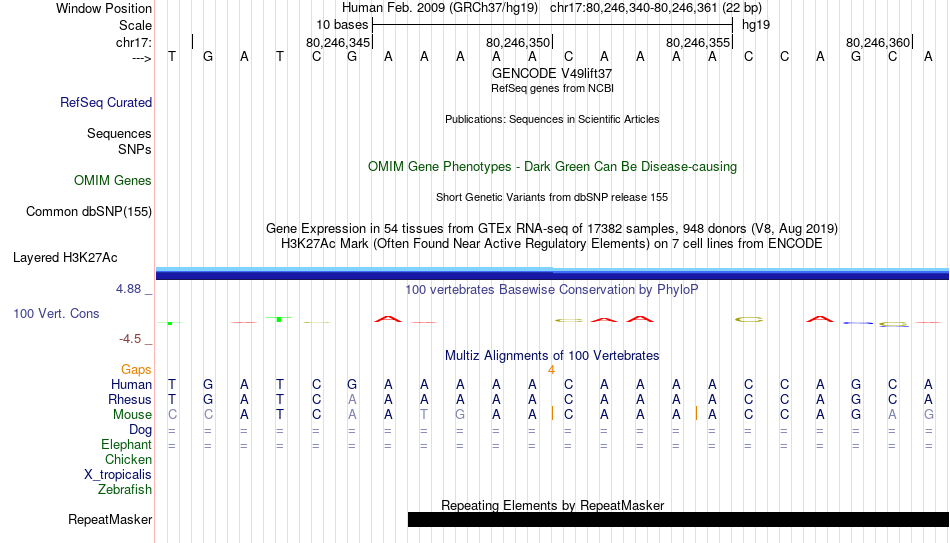Click the RefSeq Curated track label
Image resolution: width=950 pixels, height=543 pixels.
coord(105,102)
